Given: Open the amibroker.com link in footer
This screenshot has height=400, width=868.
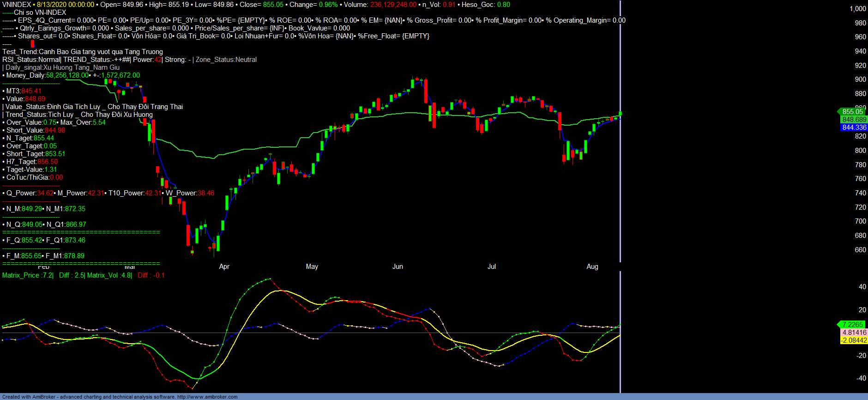Looking at the screenshot, I should [x=207, y=397].
